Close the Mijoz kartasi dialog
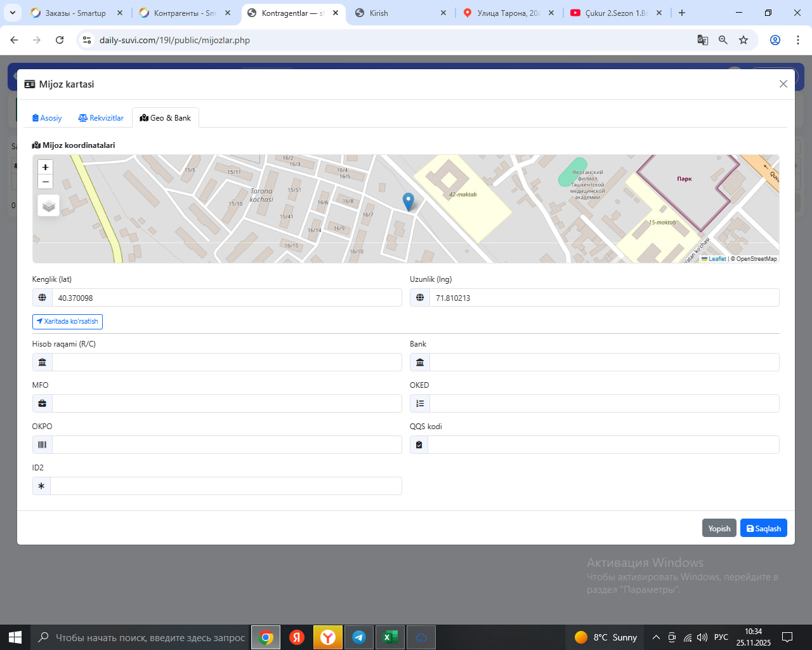The height and width of the screenshot is (650, 812). pos(783,84)
